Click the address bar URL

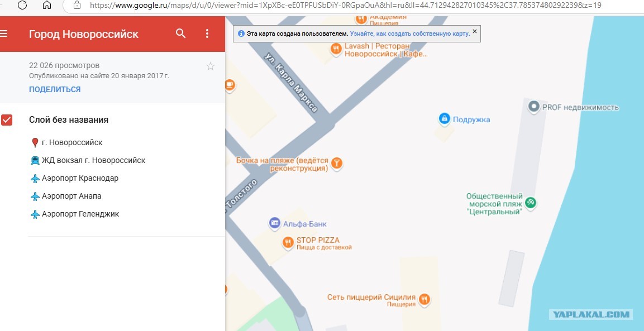click(x=345, y=6)
